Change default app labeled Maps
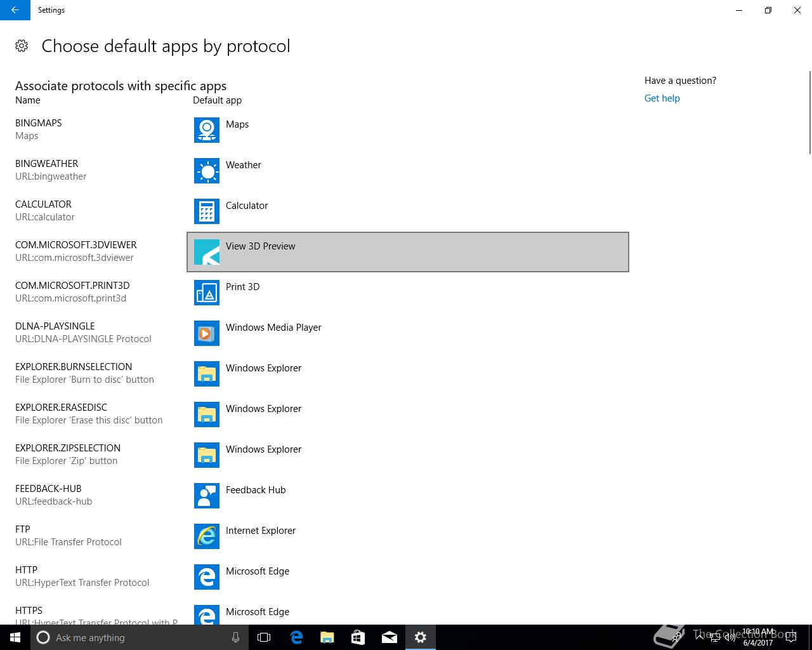The image size is (812, 650). (x=408, y=130)
